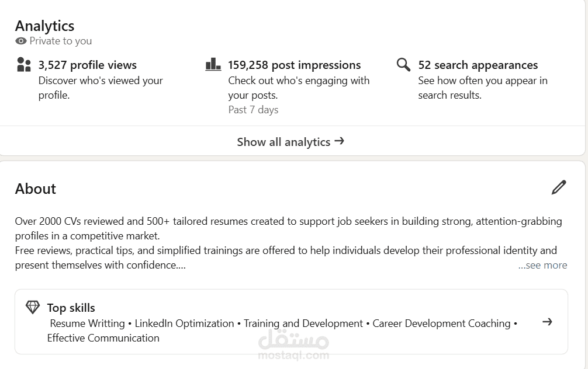This screenshot has height=369, width=588.
Task: Click the pencil icon to edit About
Action: click(x=559, y=187)
